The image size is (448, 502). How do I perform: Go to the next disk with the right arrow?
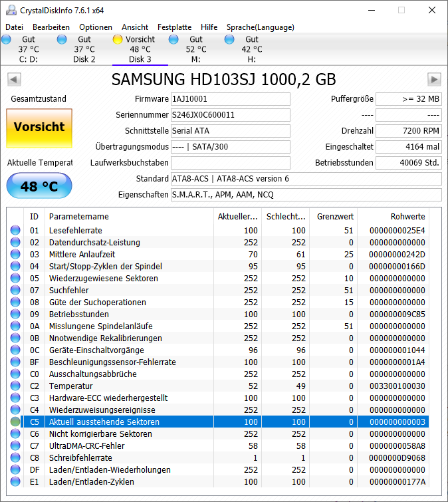(434, 79)
